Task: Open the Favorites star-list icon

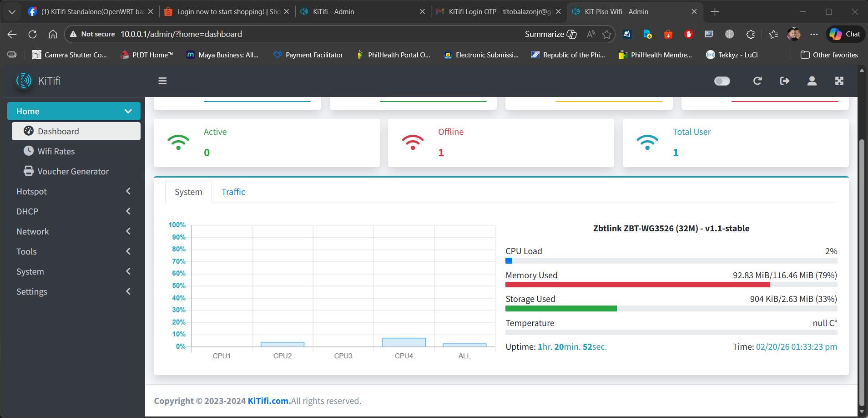Action: pos(773,34)
